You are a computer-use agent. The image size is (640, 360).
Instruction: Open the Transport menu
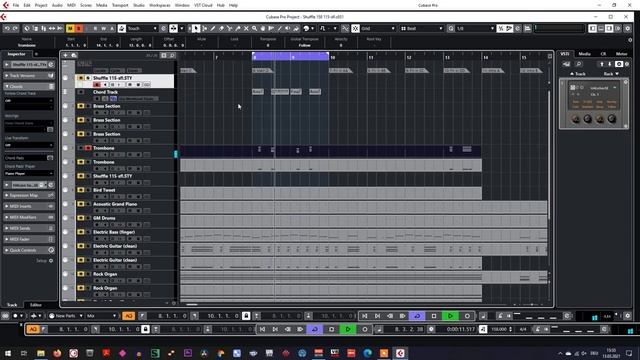point(120,5)
